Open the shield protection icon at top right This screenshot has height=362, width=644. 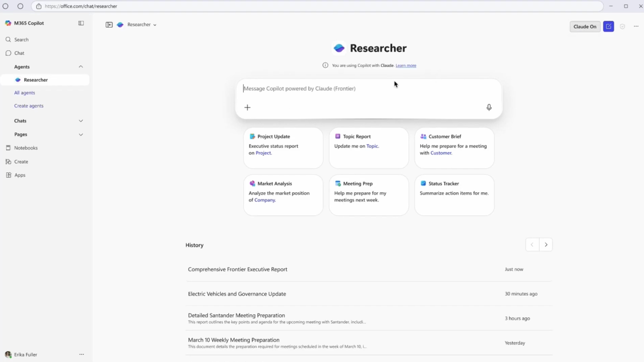click(x=622, y=27)
